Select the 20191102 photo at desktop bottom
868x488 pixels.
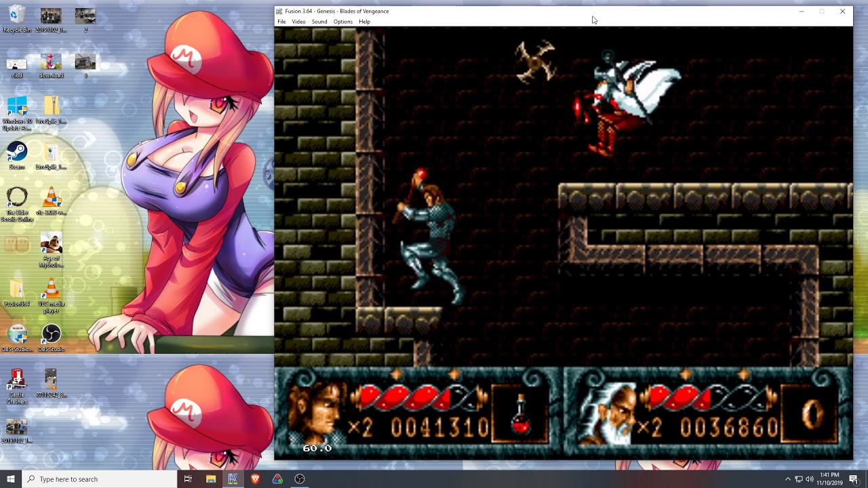(17, 431)
